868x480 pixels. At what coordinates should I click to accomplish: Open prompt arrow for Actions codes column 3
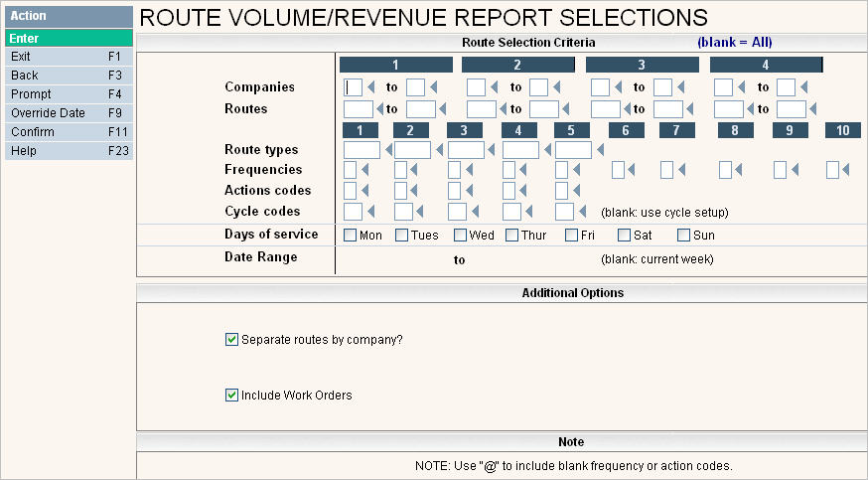470,191
